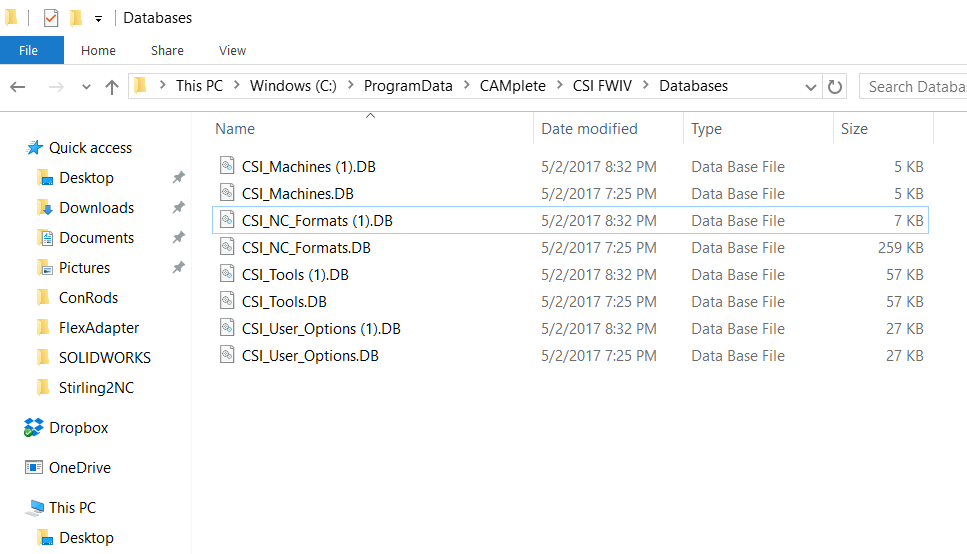
Task: Open the ConRods folder in sidebar
Action: [88, 298]
